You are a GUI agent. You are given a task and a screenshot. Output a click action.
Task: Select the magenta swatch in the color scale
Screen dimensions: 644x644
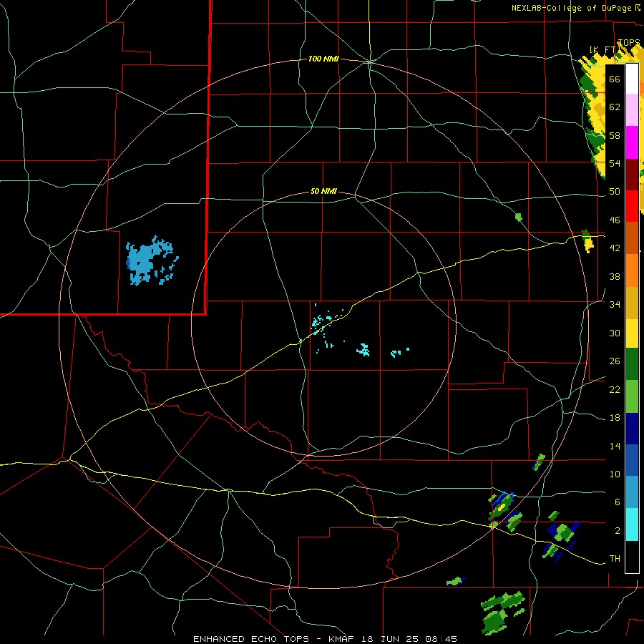click(632, 142)
